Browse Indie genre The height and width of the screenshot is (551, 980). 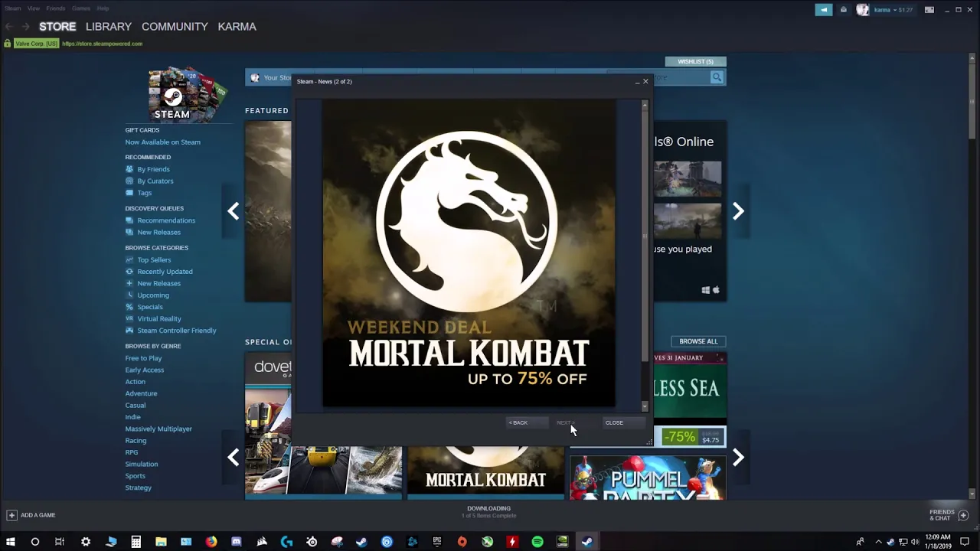[x=132, y=417]
